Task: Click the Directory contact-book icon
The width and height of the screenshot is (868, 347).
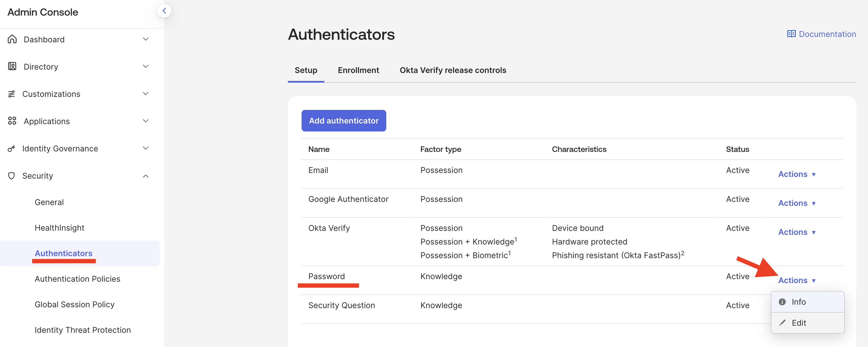Action: [x=12, y=66]
